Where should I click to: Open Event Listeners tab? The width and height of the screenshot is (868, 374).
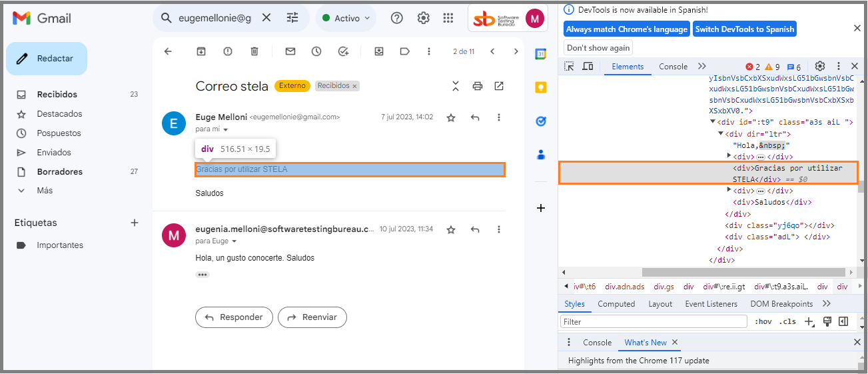click(x=711, y=304)
